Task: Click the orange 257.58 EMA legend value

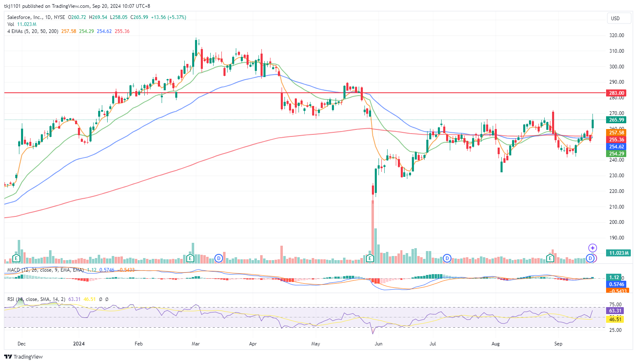Action: tap(69, 31)
